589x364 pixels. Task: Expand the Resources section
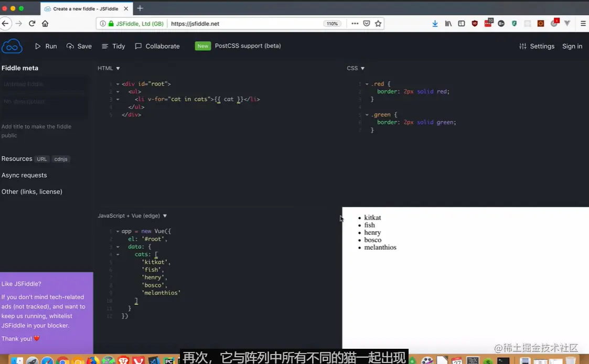click(x=17, y=159)
